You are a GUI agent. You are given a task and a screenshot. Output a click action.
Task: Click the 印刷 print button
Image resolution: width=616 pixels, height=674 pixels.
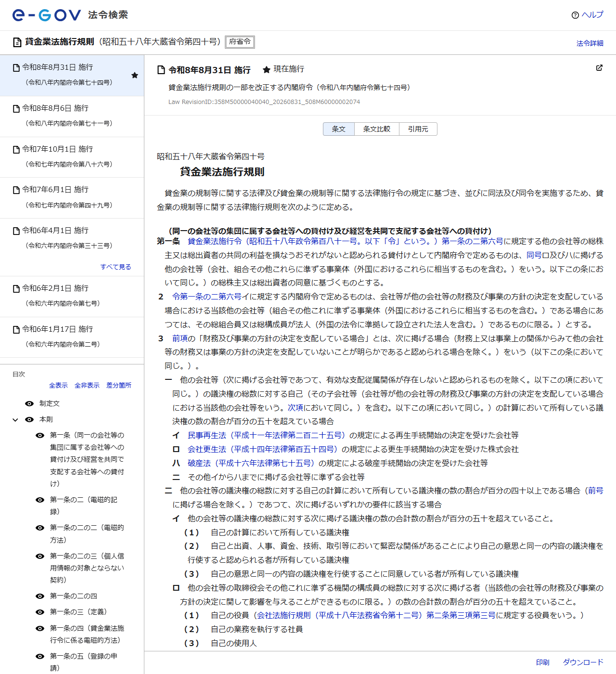[x=543, y=662]
